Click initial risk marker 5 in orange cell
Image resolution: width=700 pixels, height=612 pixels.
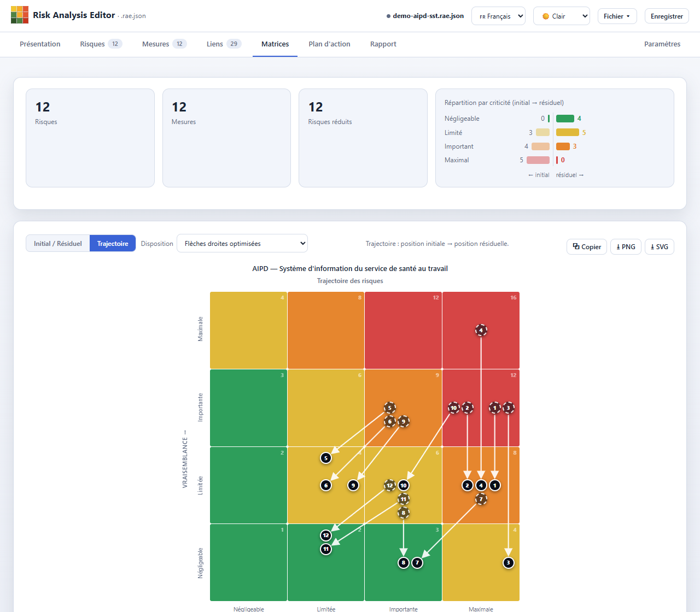click(390, 408)
